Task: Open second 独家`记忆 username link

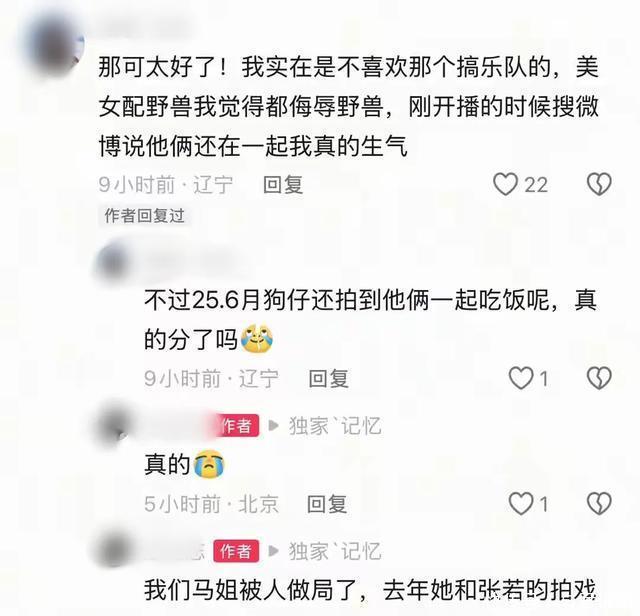Action: pyautogui.click(x=335, y=552)
